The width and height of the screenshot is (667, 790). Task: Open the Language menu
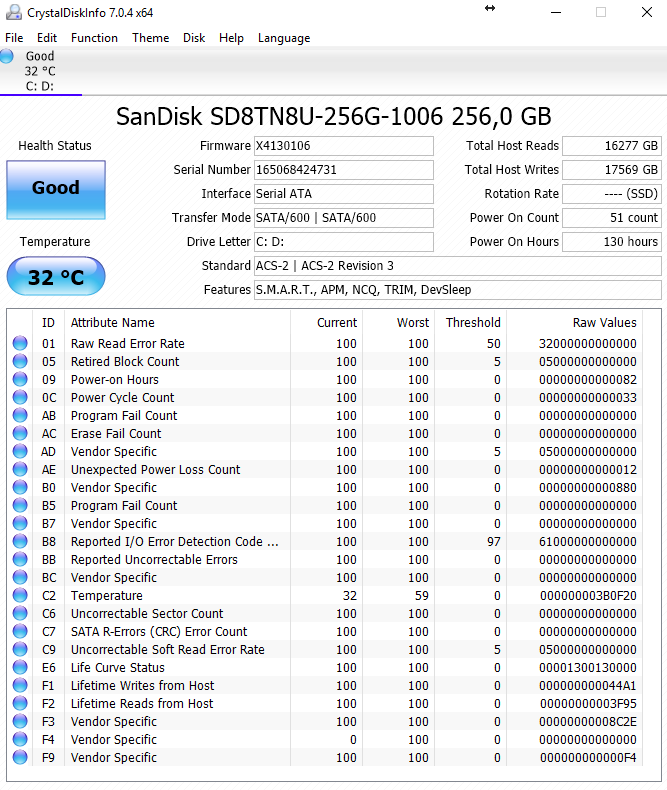(284, 38)
